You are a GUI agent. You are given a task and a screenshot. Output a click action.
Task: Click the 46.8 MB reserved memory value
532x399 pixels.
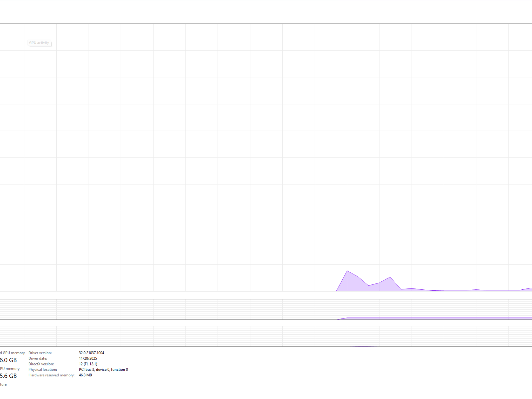click(85, 375)
